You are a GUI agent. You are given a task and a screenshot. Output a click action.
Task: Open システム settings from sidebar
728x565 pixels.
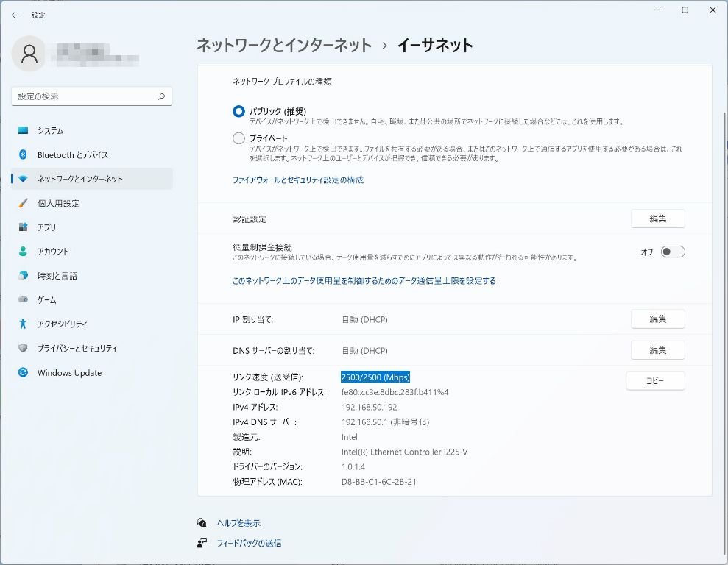[50, 130]
